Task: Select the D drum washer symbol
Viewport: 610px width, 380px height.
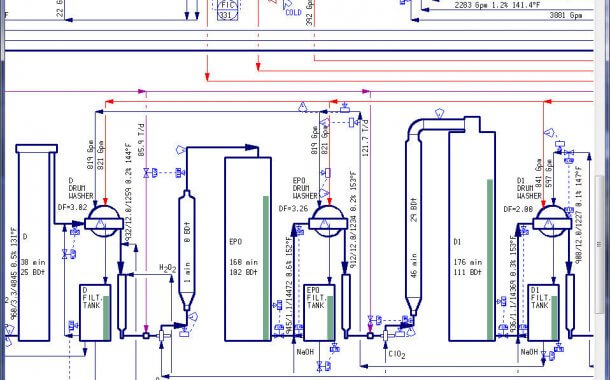Action: pos(104,221)
